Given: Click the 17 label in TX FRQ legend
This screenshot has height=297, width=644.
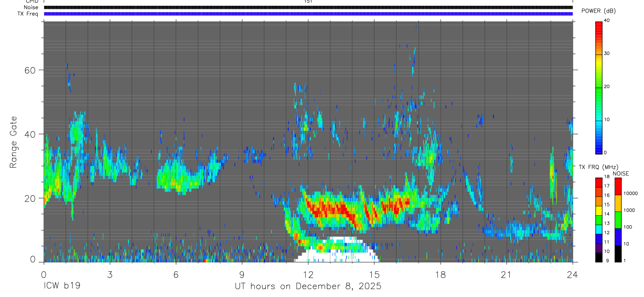Looking at the screenshot, I should pos(607,186).
